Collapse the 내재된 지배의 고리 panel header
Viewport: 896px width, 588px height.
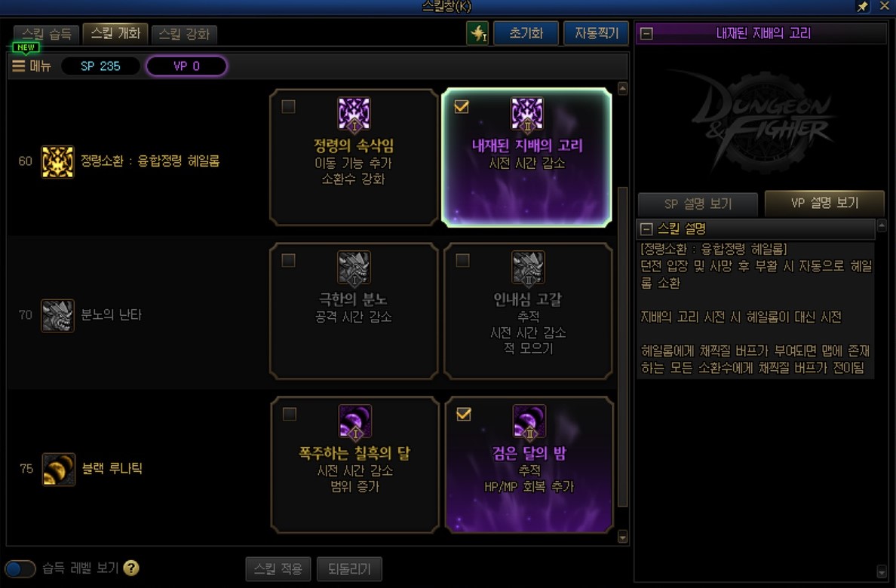[646, 34]
